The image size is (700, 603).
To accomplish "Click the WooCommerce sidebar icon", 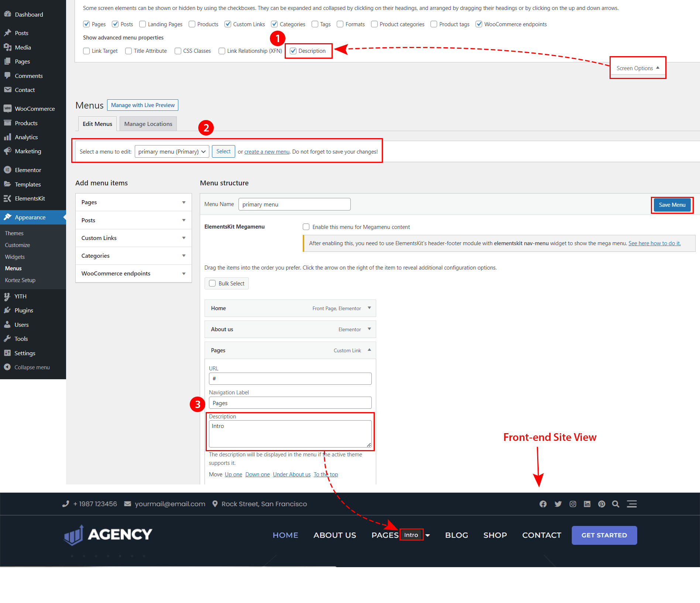I will (7, 109).
